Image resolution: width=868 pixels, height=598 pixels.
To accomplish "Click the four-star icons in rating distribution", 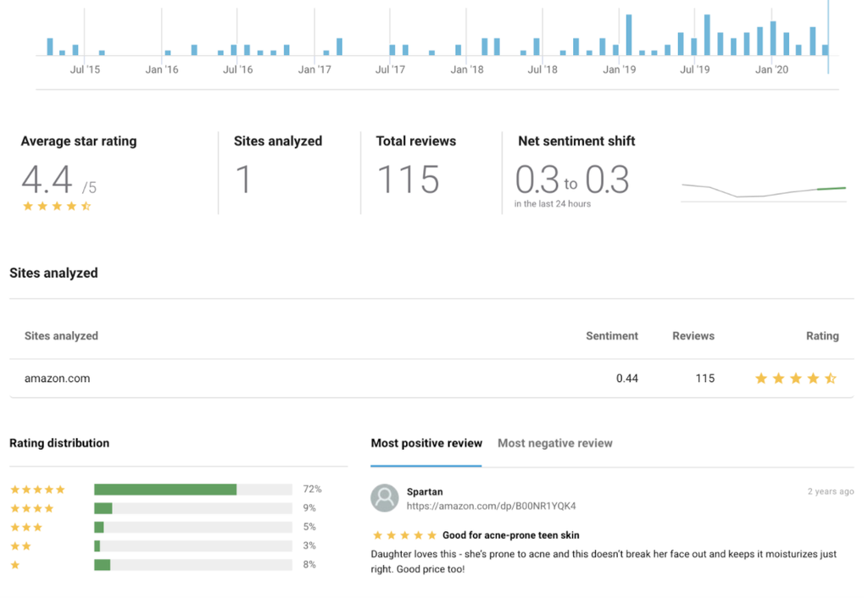I will tap(31, 508).
